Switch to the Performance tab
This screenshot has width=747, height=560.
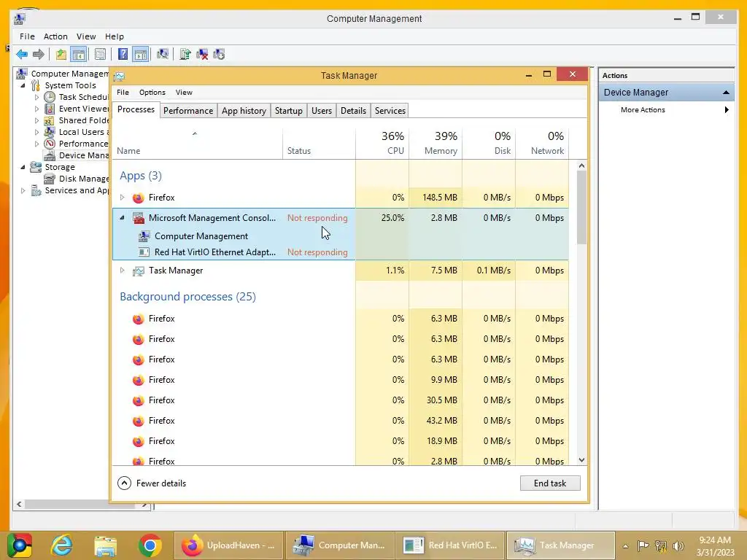pos(188,111)
